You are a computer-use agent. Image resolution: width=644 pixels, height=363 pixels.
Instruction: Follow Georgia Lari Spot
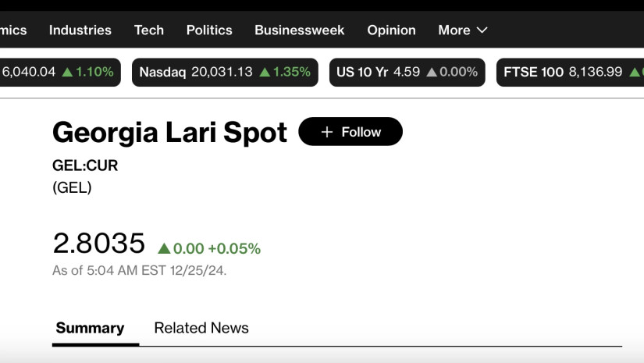click(x=350, y=132)
